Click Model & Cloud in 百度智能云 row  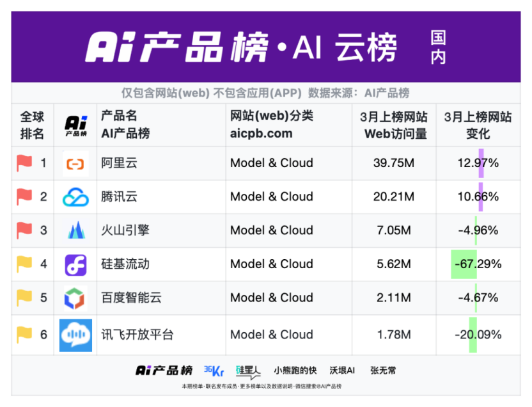pos(271,298)
